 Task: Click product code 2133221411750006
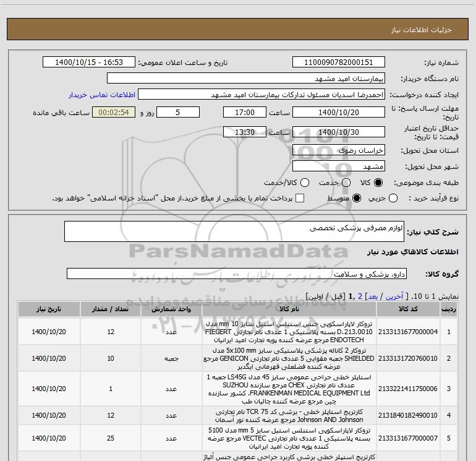point(408,389)
